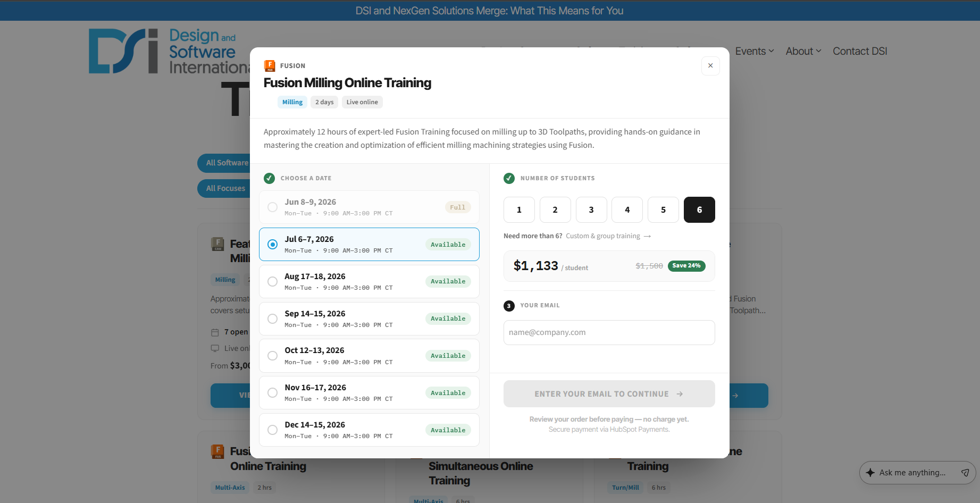The image size is (980, 503).
Task: Choose 2 students
Action: point(555,209)
